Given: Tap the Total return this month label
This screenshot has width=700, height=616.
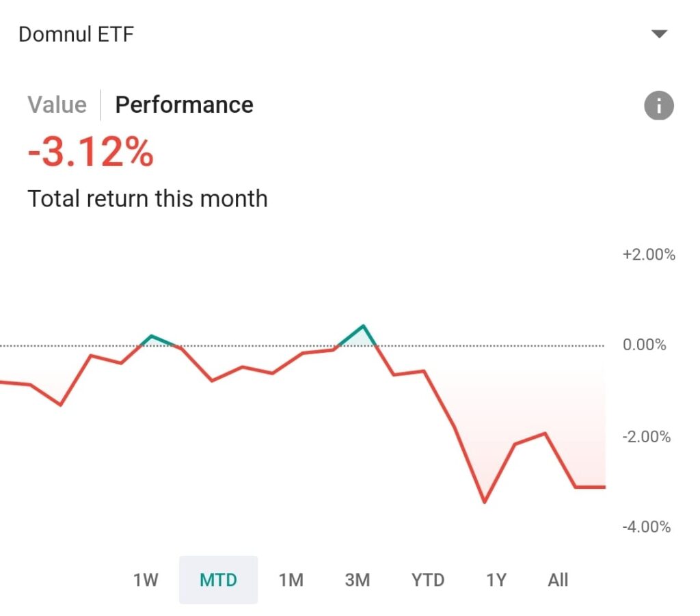Looking at the screenshot, I should 148,199.
